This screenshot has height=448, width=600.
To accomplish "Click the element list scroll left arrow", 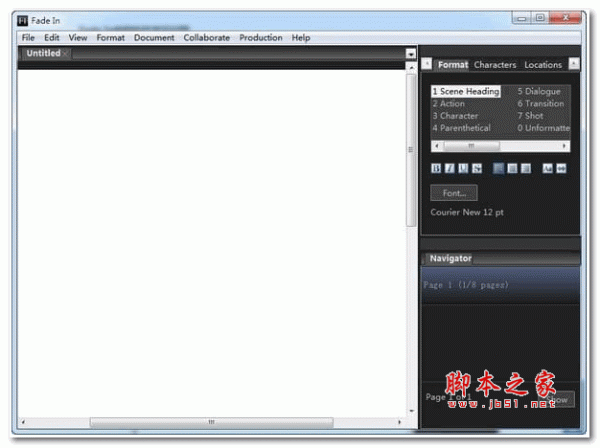I will [437, 146].
